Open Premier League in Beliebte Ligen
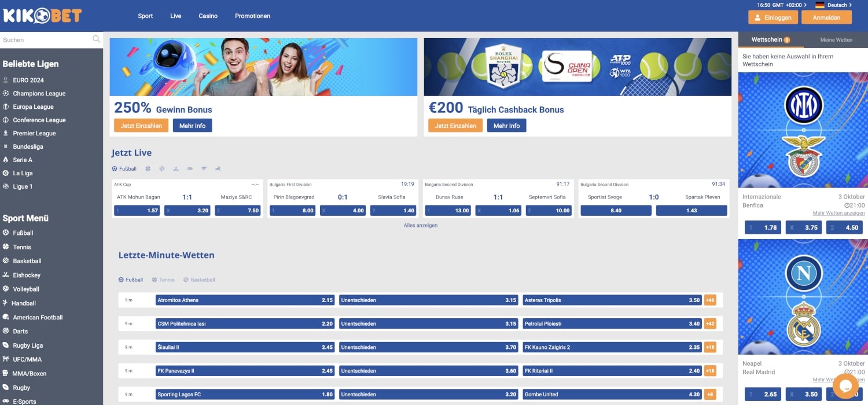 (34, 134)
